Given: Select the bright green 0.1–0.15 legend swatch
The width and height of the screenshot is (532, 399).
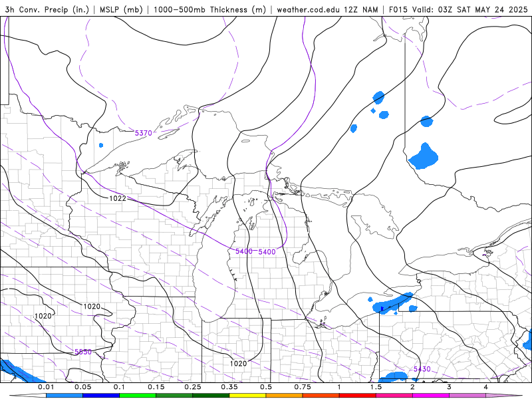Looking at the screenshot, I should point(138,396).
